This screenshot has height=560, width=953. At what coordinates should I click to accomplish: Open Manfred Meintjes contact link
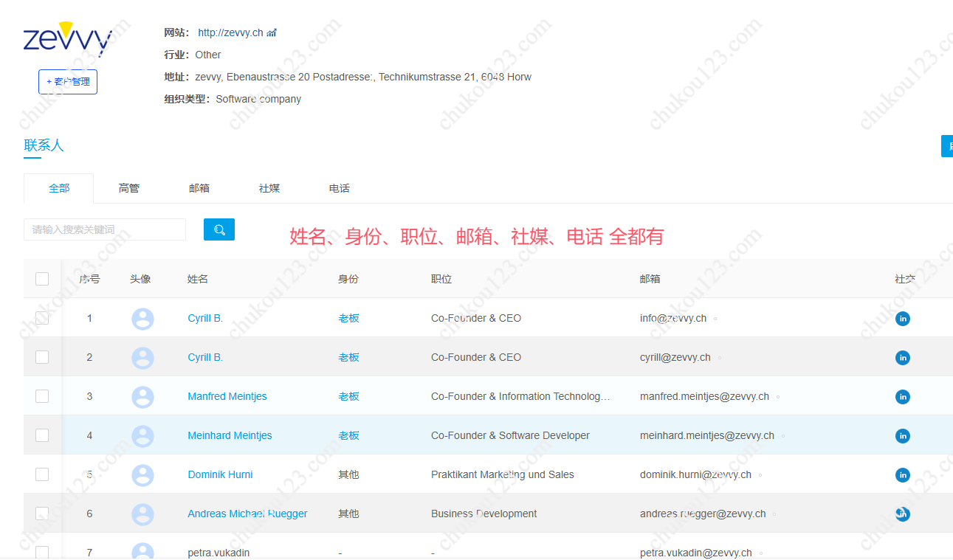(227, 396)
